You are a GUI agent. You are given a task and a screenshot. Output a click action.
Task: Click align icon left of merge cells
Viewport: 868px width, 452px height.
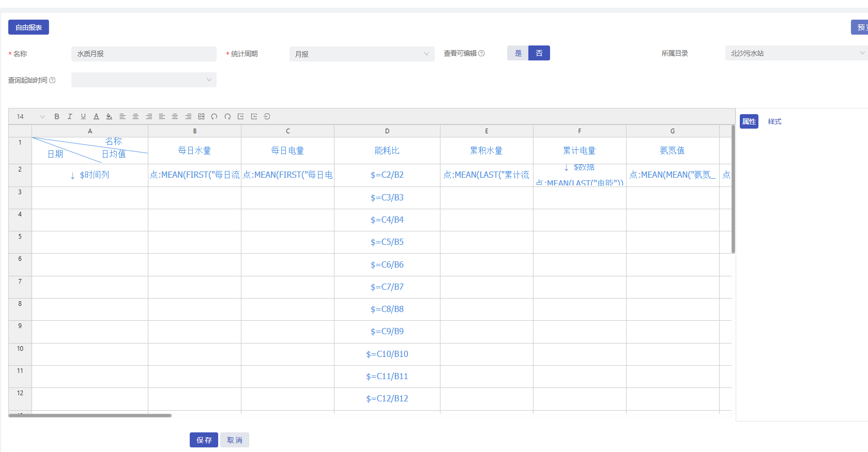[x=188, y=117]
